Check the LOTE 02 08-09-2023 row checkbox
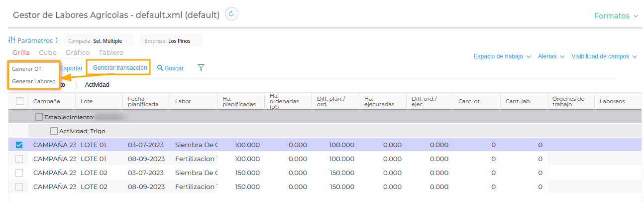This screenshot has height=202, width=644. click(19, 187)
